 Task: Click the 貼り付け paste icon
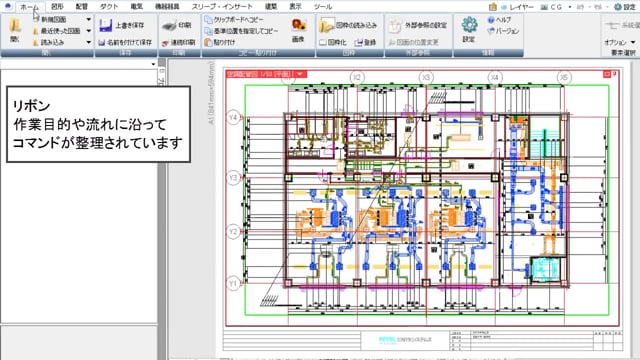coord(208,42)
